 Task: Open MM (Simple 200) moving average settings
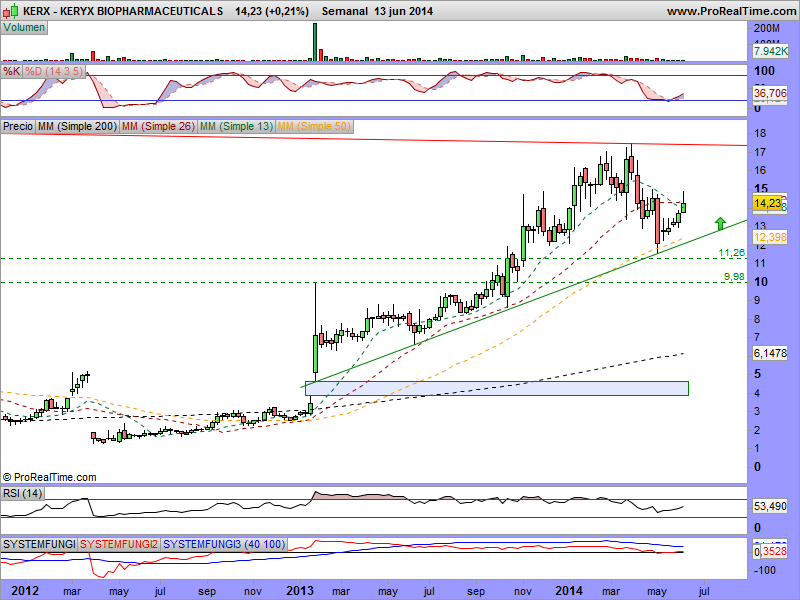pos(78,126)
